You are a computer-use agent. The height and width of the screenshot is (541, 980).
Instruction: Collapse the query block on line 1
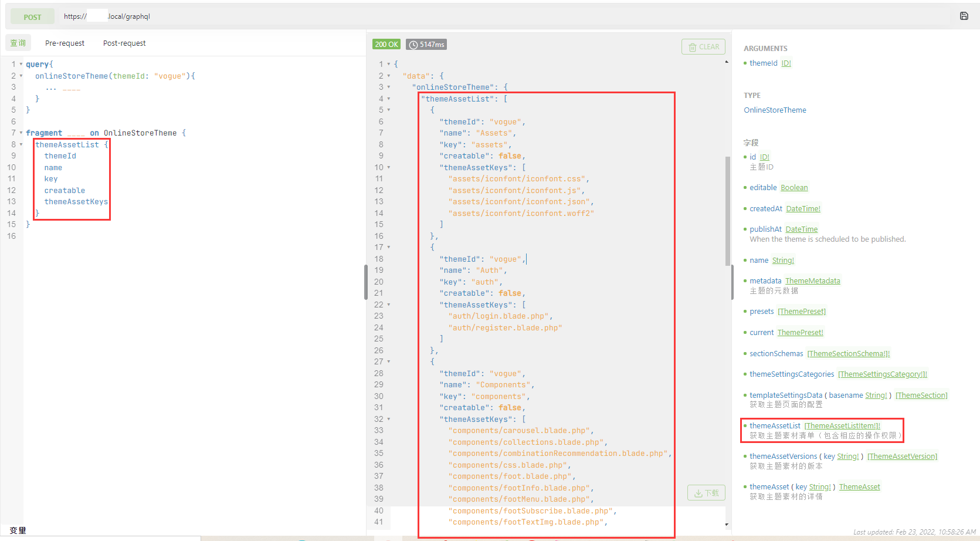coord(21,65)
